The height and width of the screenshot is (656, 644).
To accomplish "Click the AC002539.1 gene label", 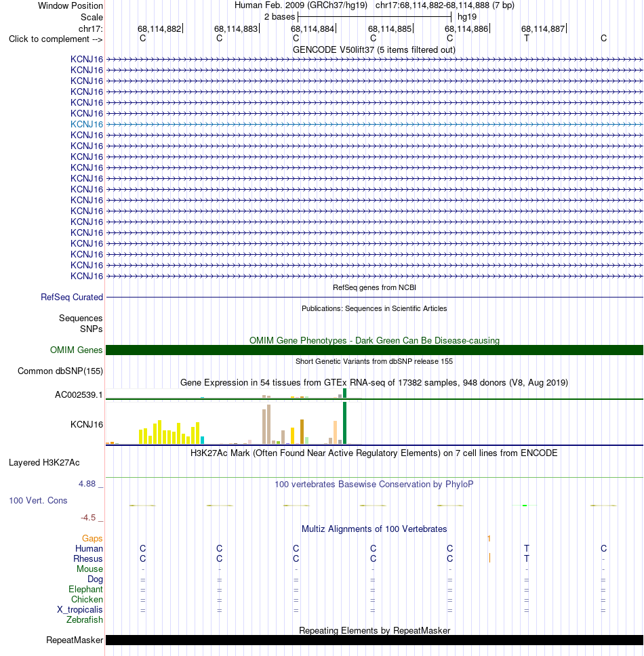I will [x=79, y=395].
